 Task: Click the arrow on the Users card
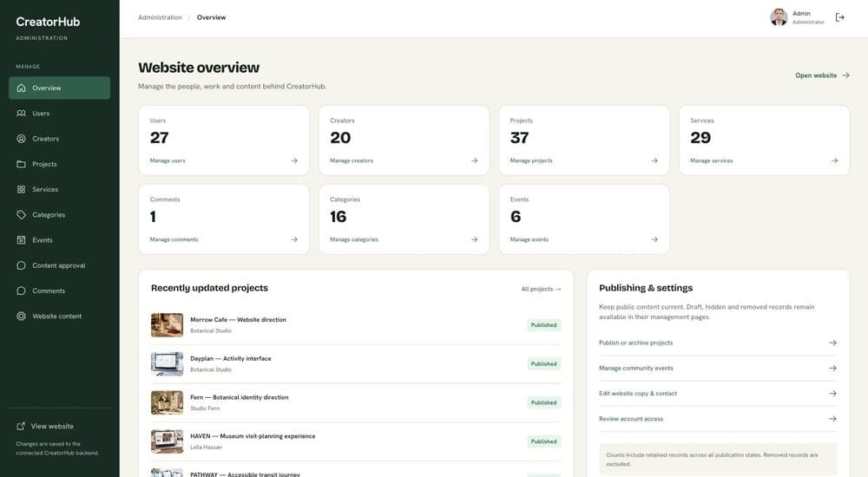point(294,160)
